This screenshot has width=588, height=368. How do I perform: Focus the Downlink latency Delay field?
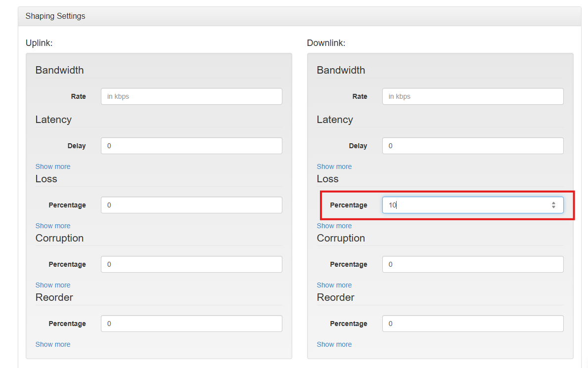pos(472,146)
